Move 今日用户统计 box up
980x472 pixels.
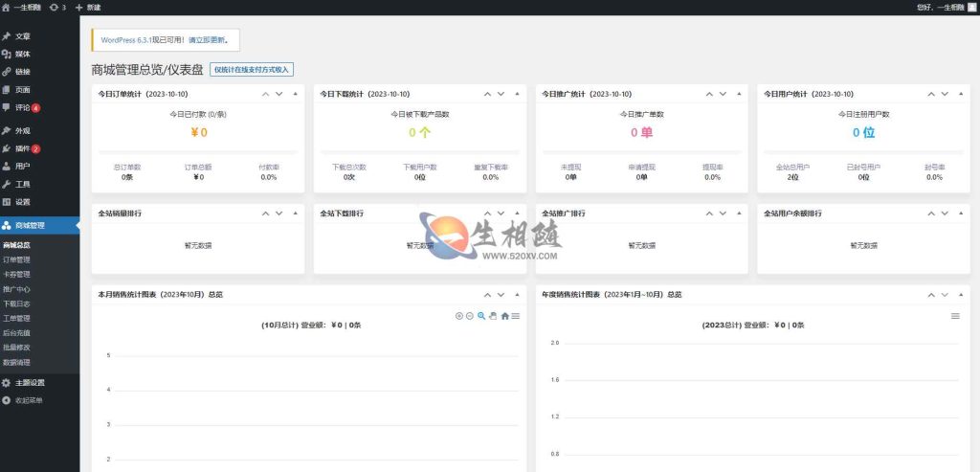point(931,94)
